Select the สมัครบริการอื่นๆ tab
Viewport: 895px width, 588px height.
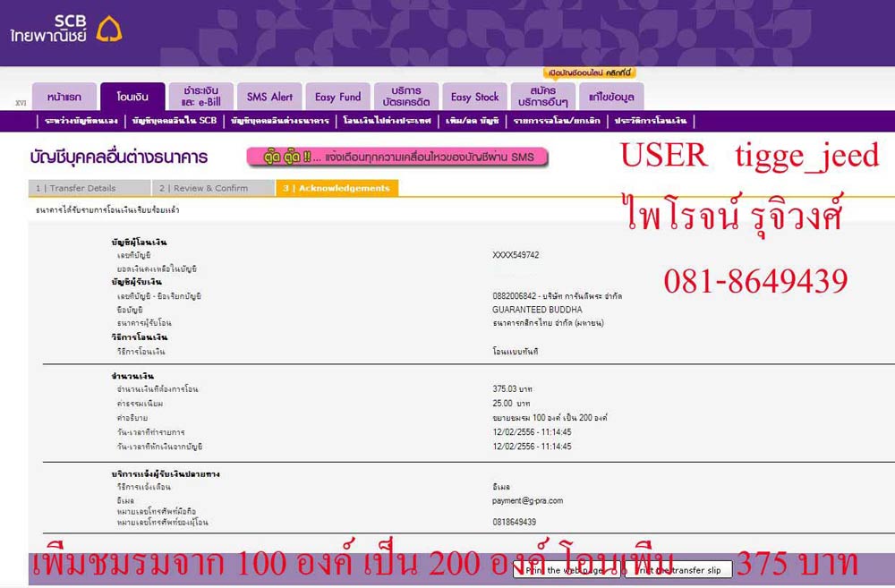(542, 97)
